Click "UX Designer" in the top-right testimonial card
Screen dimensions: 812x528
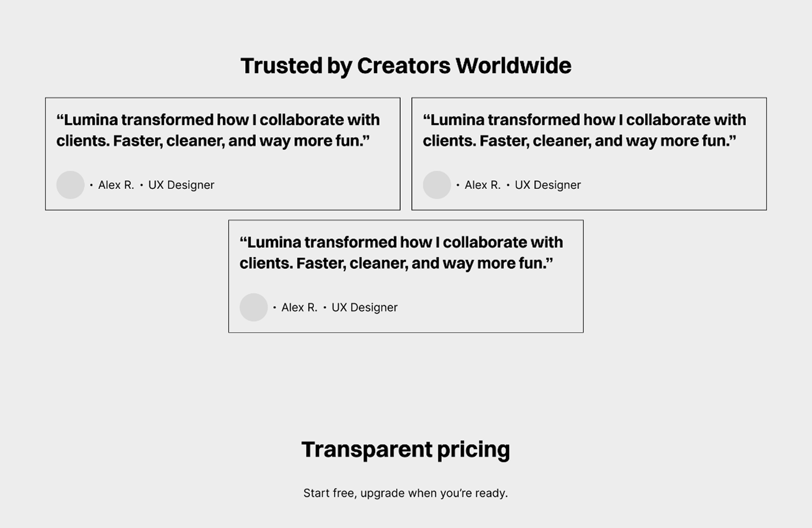click(x=548, y=185)
